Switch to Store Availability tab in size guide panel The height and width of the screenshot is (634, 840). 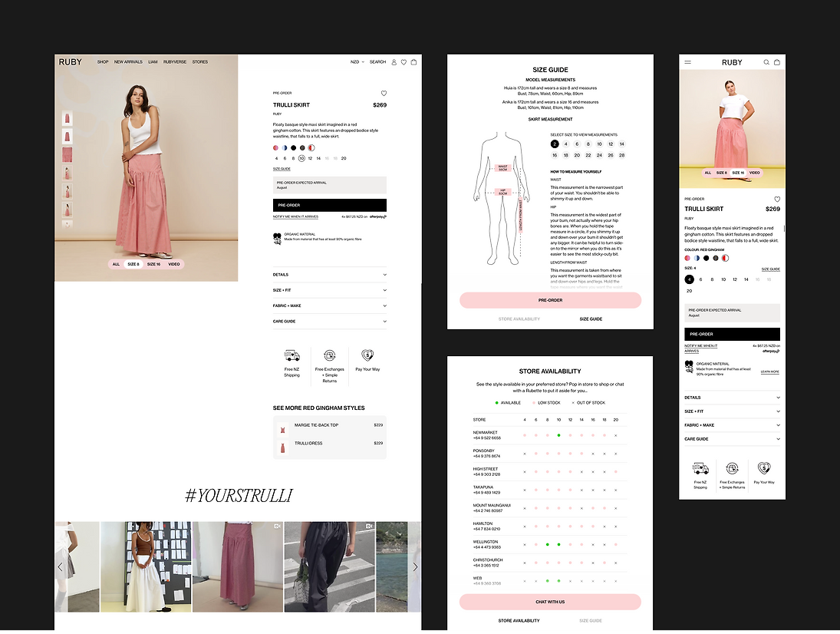519,319
